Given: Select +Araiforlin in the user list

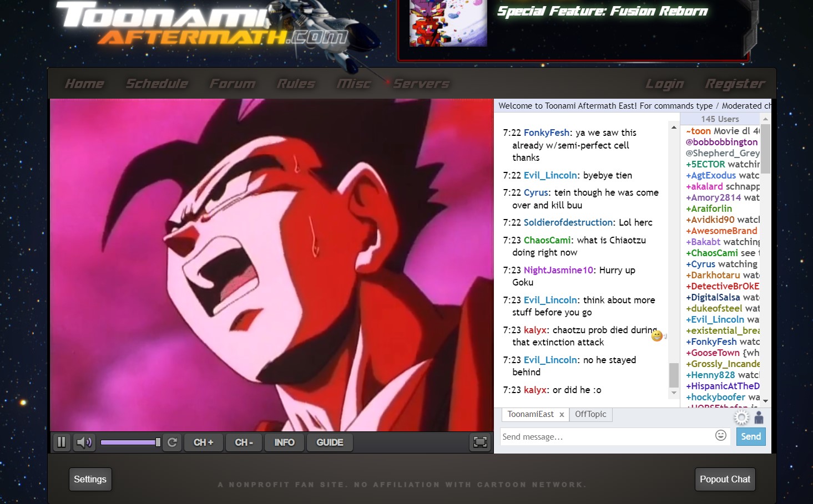Looking at the screenshot, I should pos(709,208).
